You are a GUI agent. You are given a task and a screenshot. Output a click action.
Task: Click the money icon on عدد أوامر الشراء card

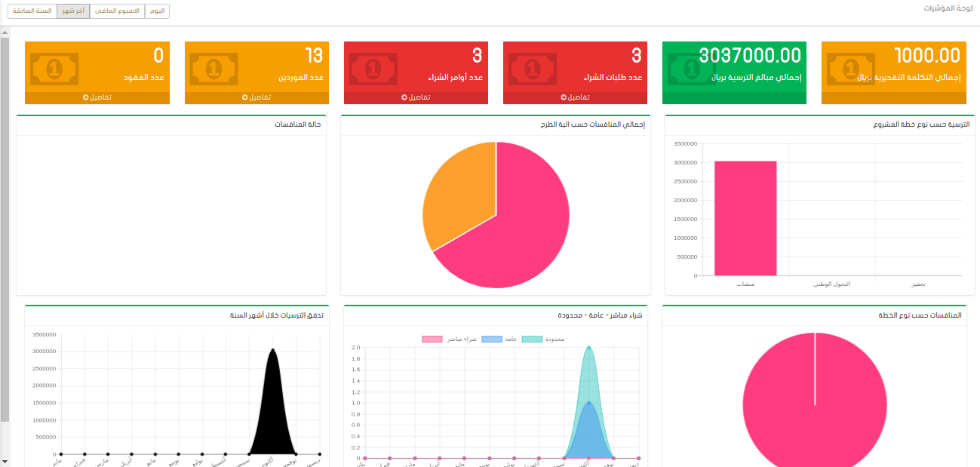point(373,69)
